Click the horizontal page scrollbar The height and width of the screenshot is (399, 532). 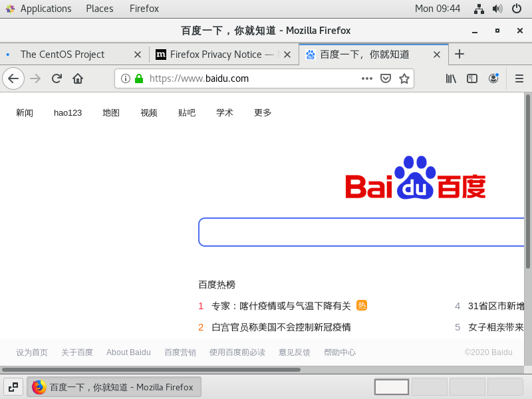point(151,370)
